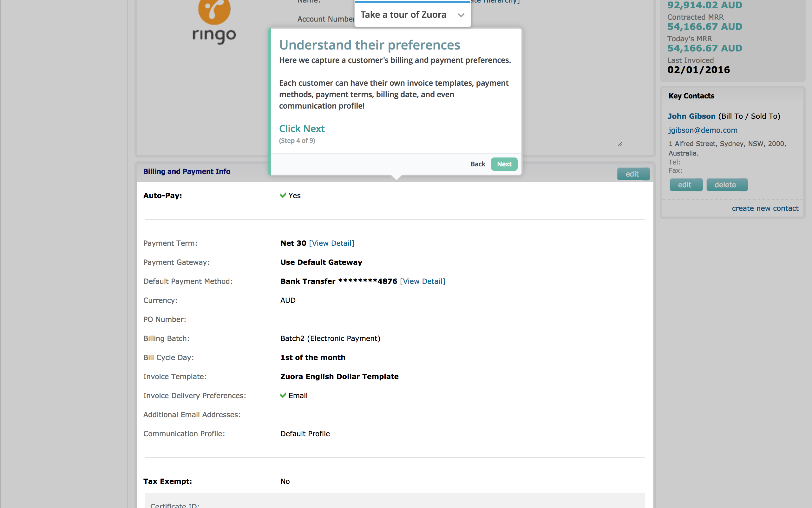The height and width of the screenshot is (508, 812).
Task: Select 'Batch2 (Electronic Payment)' value
Action: [x=330, y=339]
